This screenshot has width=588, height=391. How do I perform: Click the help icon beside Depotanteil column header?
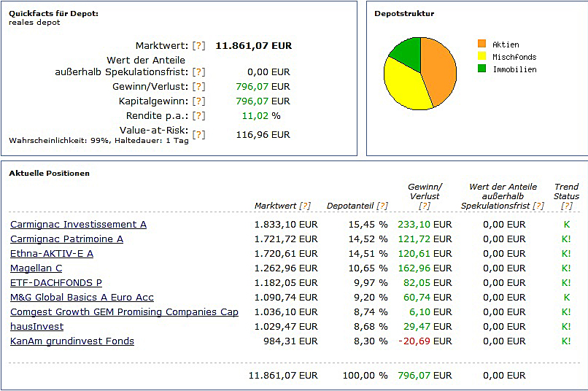(x=382, y=206)
